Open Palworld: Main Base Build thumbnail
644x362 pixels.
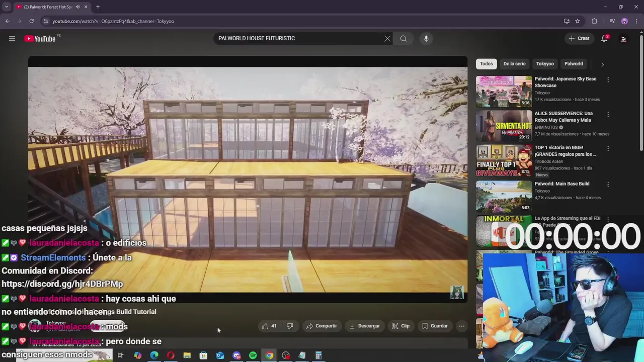pyautogui.click(x=504, y=196)
